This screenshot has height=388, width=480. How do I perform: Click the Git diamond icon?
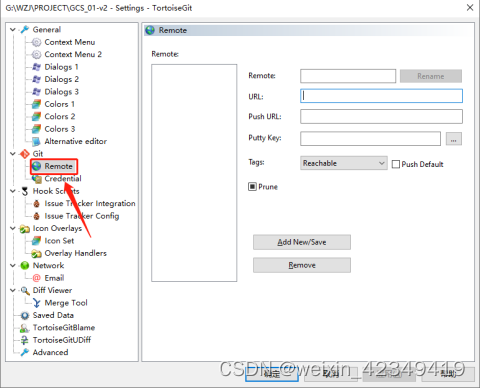coord(25,154)
